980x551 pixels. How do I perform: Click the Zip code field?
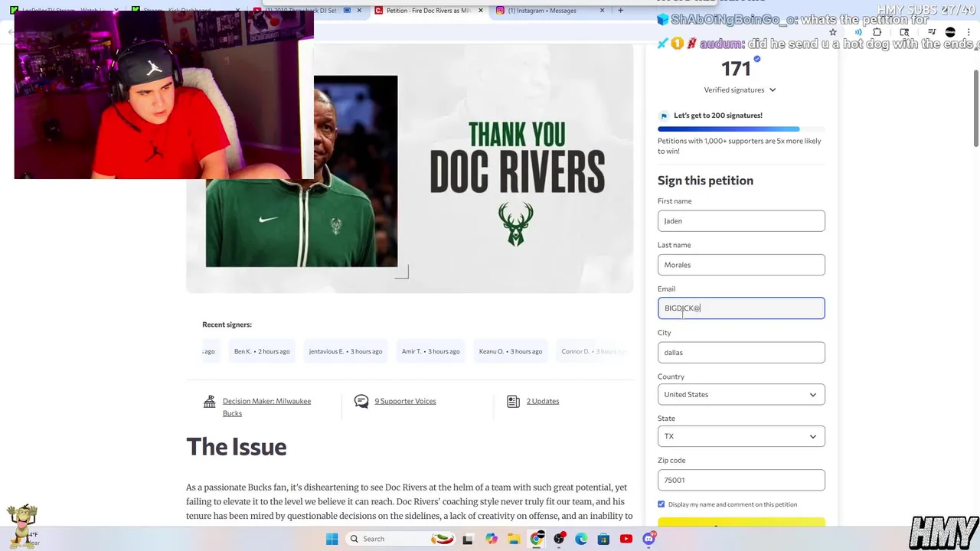741,480
